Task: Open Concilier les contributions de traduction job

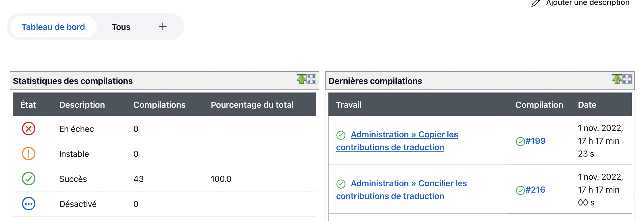Action: click(x=409, y=183)
